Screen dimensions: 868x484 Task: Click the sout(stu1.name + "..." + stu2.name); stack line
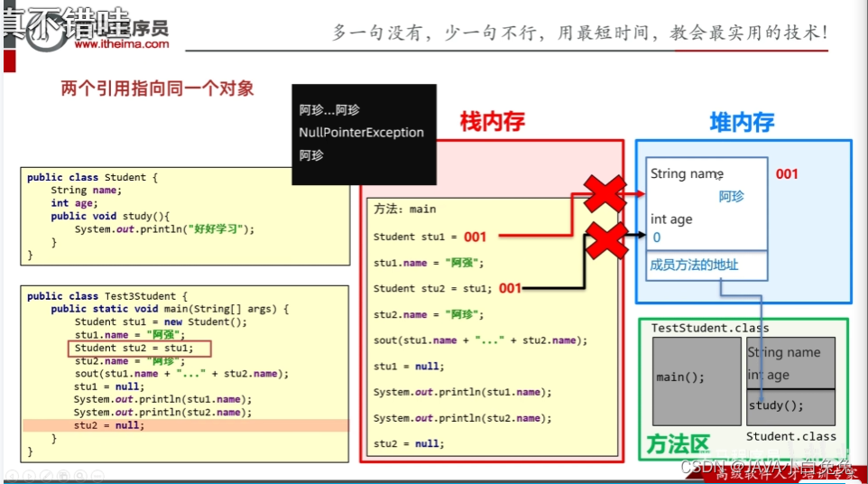tap(480, 340)
